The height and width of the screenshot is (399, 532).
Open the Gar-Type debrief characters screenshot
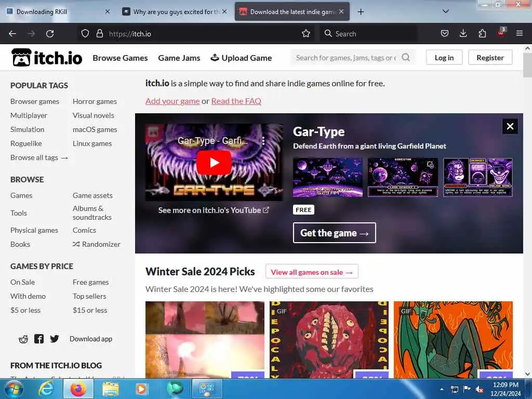[478, 178]
